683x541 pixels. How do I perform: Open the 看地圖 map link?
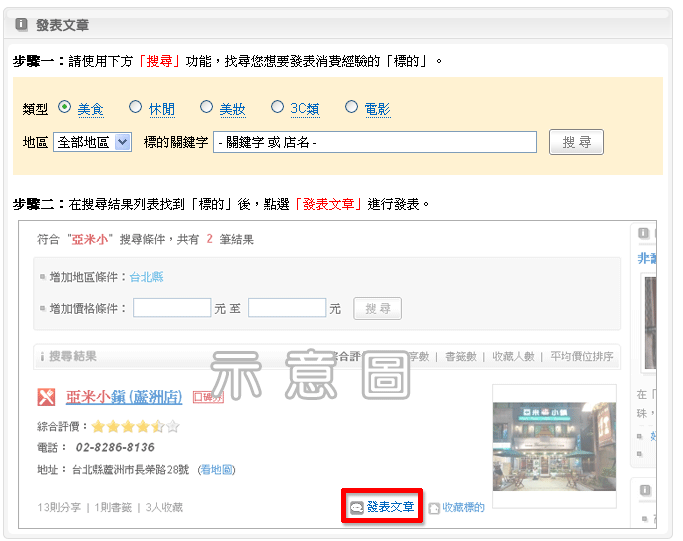coord(216,470)
